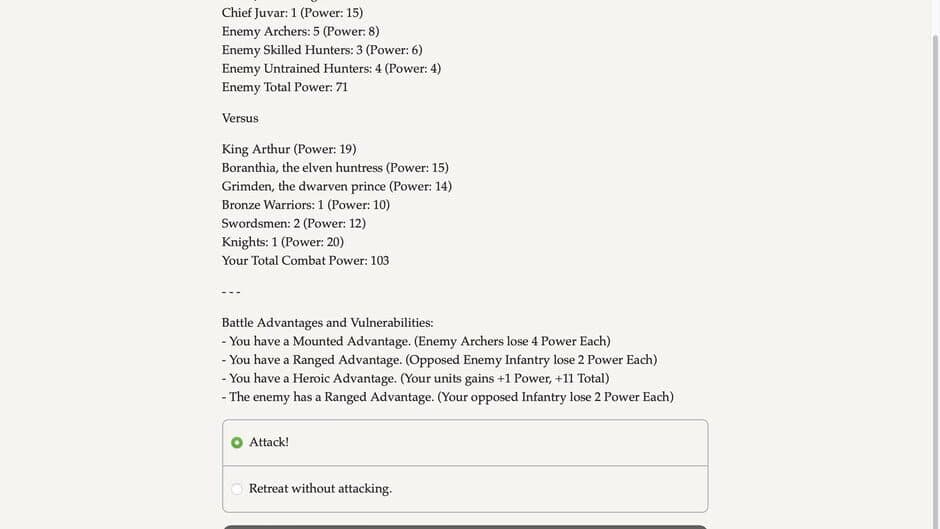Click the Boranthia elven huntress line

(335, 168)
